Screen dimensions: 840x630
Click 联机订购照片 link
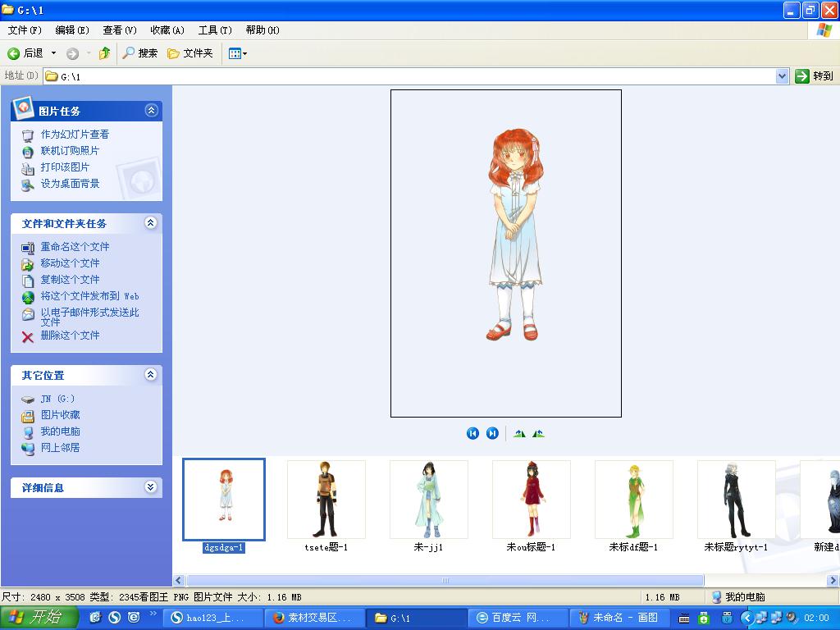(x=70, y=151)
